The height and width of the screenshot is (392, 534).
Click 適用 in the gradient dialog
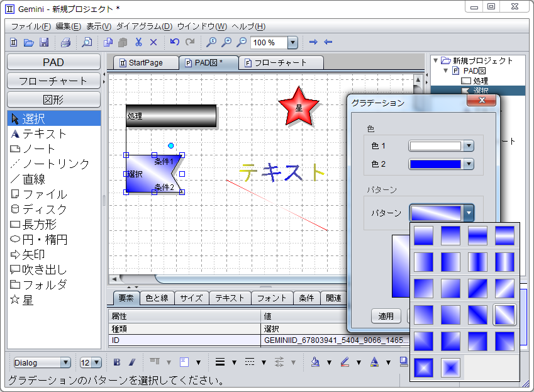coord(386,316)
